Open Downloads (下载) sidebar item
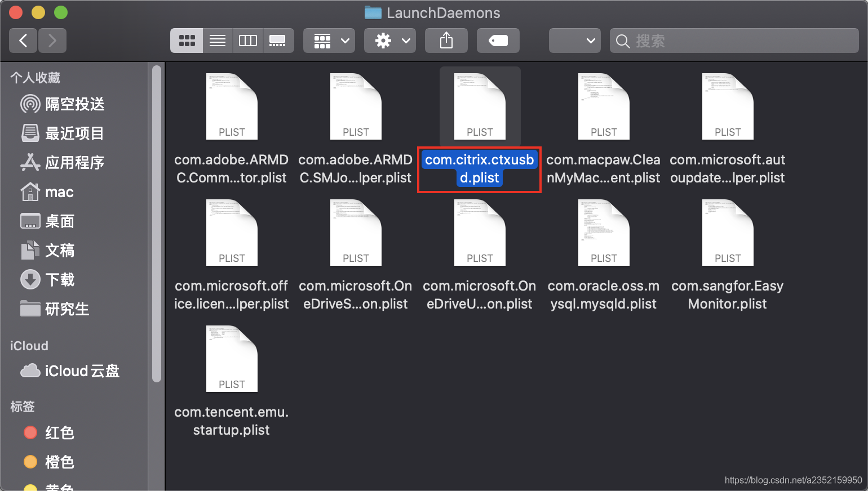 (x=59, y=280)
